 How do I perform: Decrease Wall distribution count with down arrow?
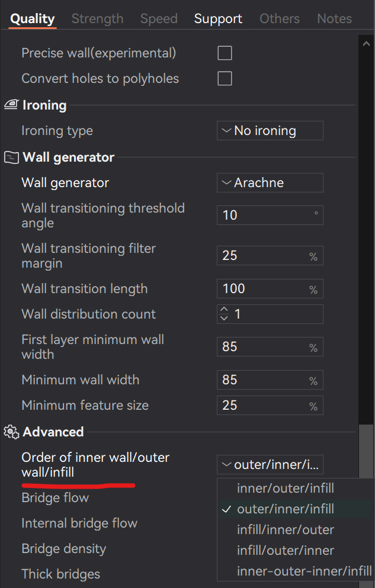[x=224, y=318]
